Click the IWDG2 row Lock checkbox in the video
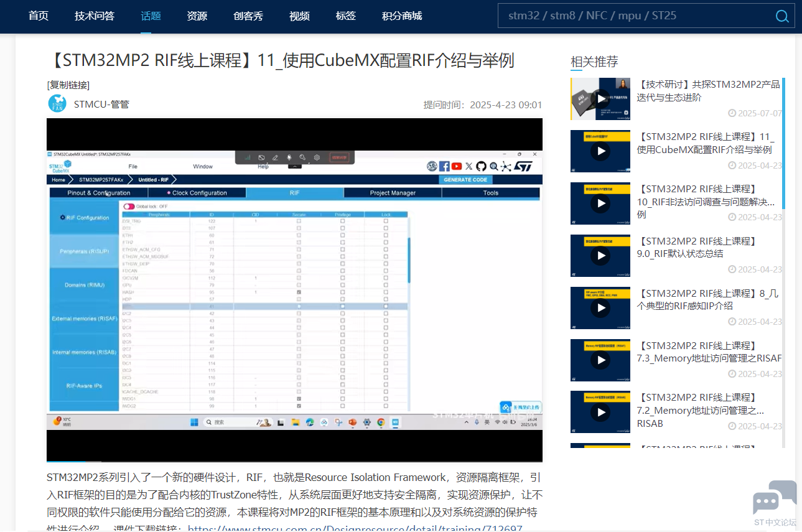 386,406
